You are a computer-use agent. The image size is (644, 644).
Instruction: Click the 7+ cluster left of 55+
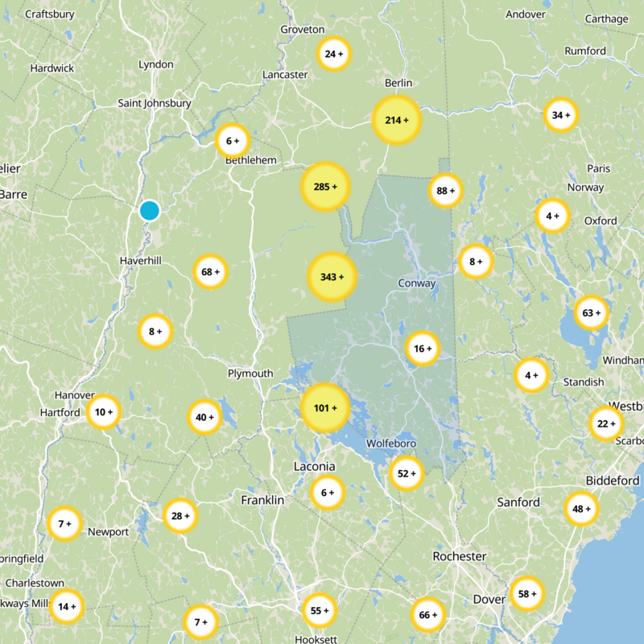pos(200,622)
